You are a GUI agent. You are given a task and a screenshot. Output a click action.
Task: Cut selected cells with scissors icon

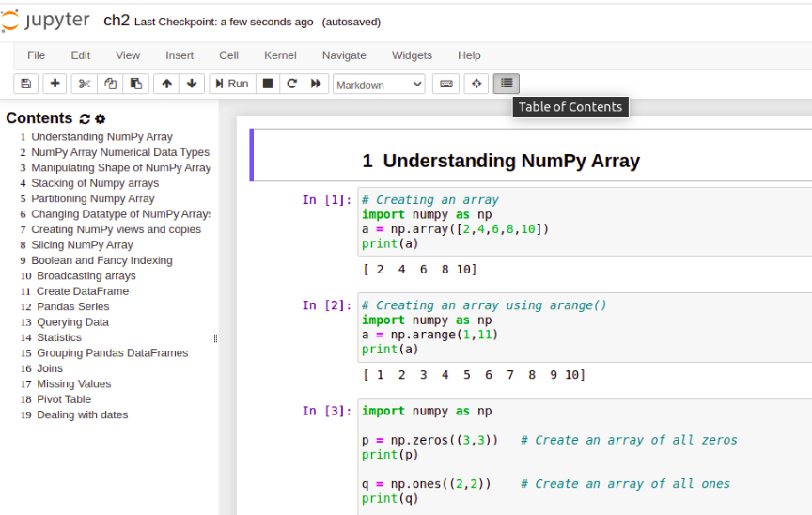point(85,84)
